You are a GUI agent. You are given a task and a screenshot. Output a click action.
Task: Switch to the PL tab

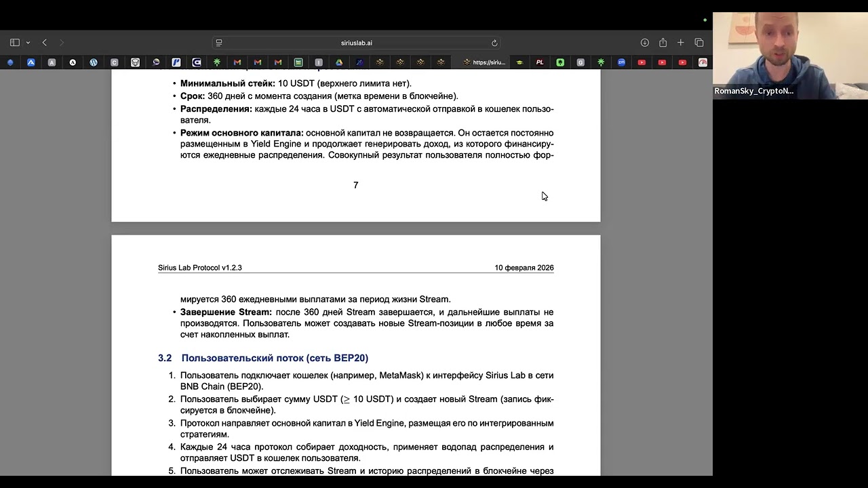click(540, 62)
